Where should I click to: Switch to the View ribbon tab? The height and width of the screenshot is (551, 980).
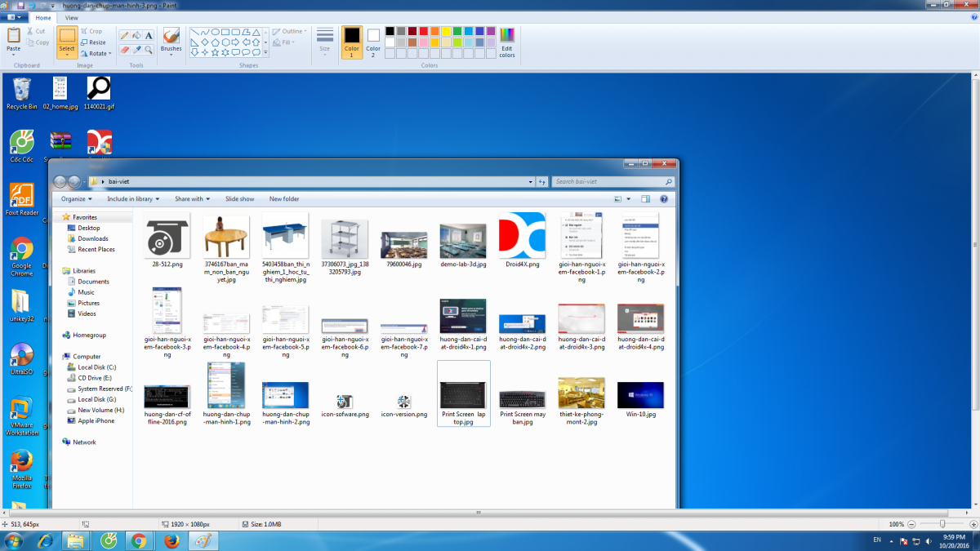point(72,17)
